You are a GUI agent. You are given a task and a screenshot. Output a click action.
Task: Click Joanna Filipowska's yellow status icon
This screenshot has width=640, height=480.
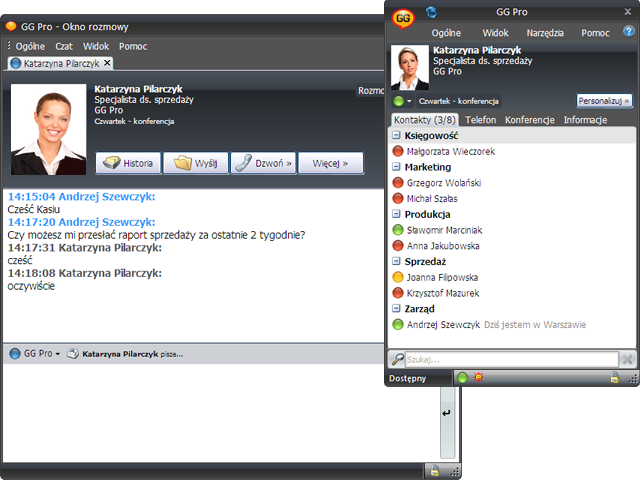pos(398,277)
